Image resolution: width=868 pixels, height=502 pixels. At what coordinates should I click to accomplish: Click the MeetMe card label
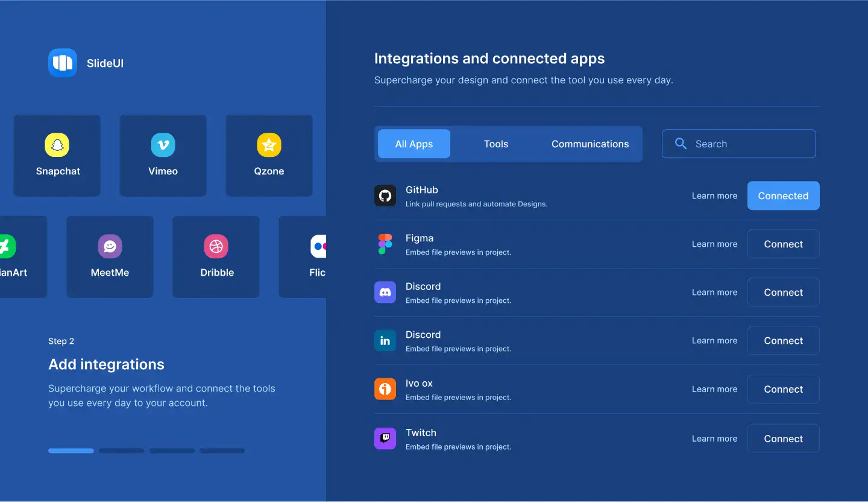coord(110,272)
